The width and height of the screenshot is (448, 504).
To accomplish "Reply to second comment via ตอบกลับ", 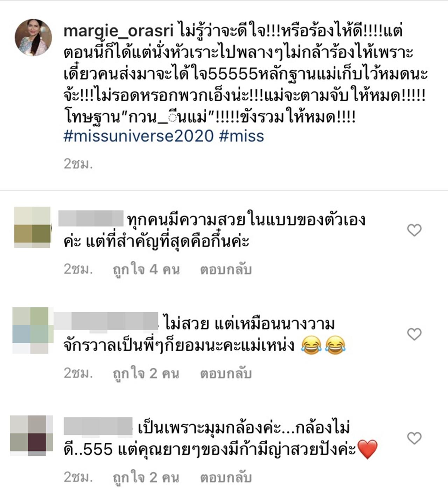I will (226, 374).
